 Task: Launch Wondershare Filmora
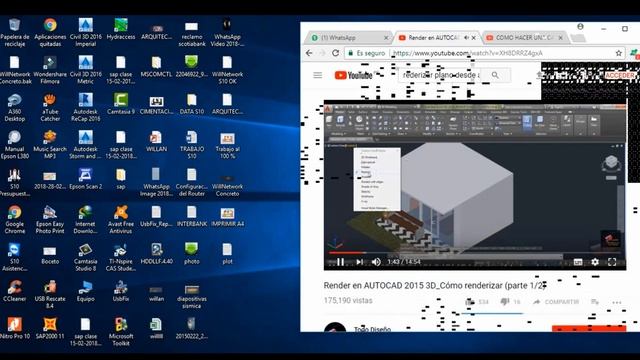point(50,70)
